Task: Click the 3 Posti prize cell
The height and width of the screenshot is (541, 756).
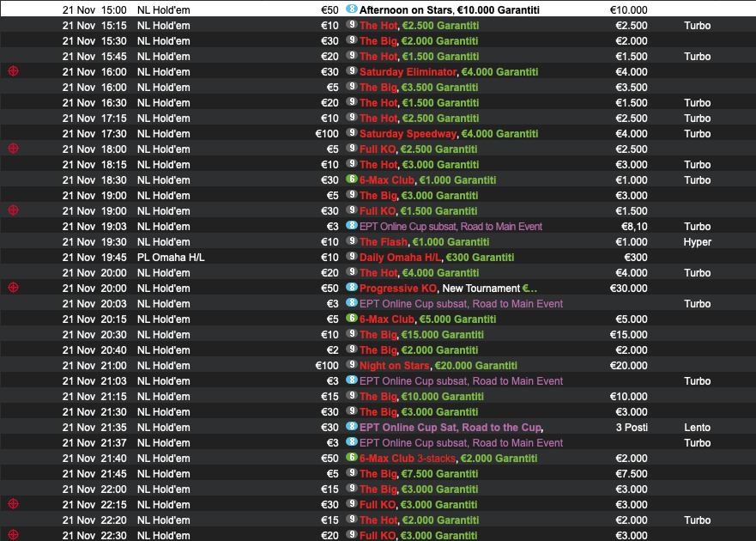Action: (x=632, y=427)
